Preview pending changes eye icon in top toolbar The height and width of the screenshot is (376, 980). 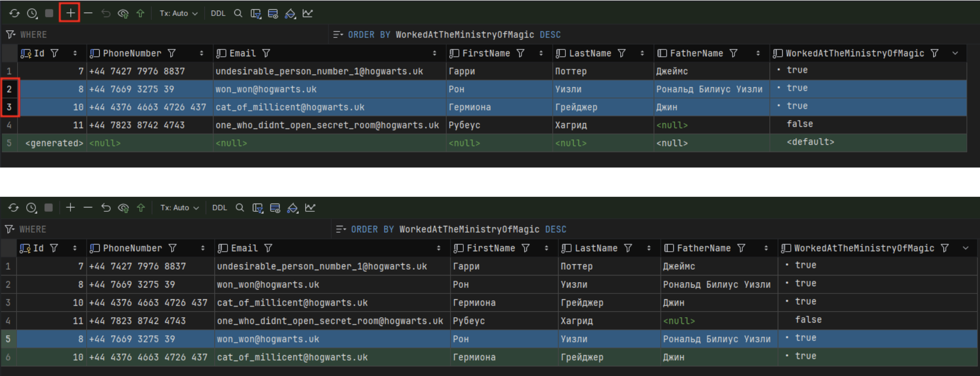[x=123, y=14]
